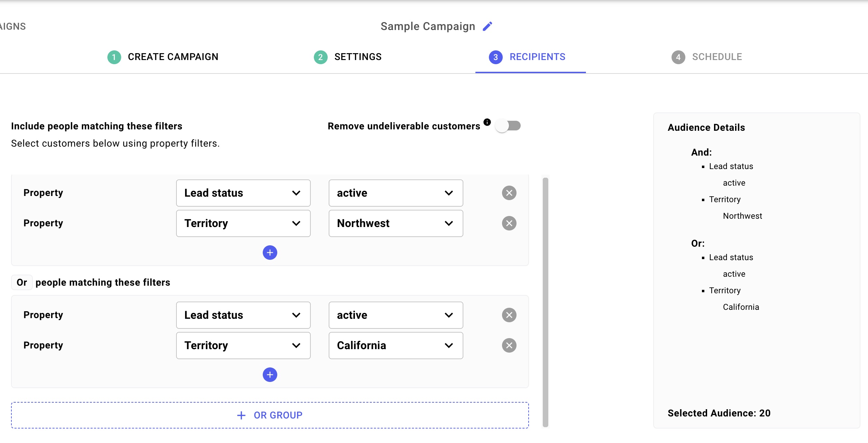This screenshot has height=443, width=868.
Task: Click info icon beside Remove undeliverable customers
Action: pos(487,122)
